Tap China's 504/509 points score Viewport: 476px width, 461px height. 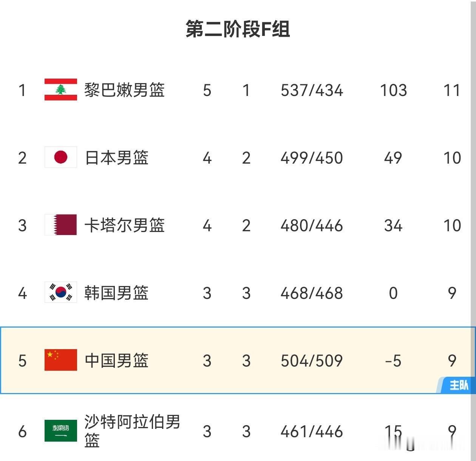(x=312, y=361)
